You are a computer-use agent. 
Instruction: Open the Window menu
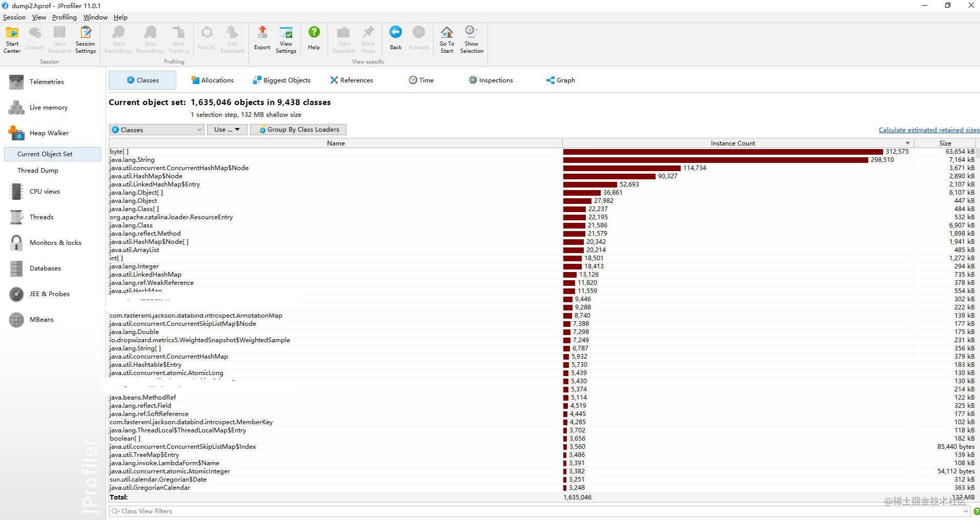(x=95, y=17)
